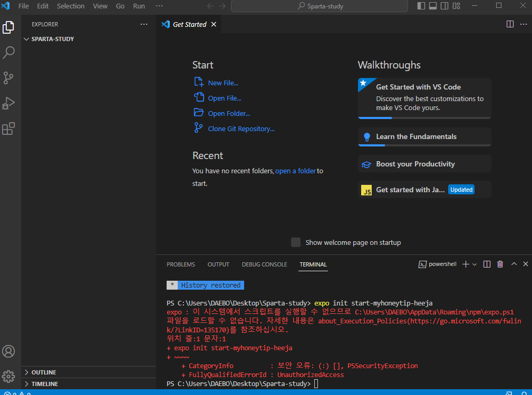Select the Get Started editor tab

pos(189,24)
